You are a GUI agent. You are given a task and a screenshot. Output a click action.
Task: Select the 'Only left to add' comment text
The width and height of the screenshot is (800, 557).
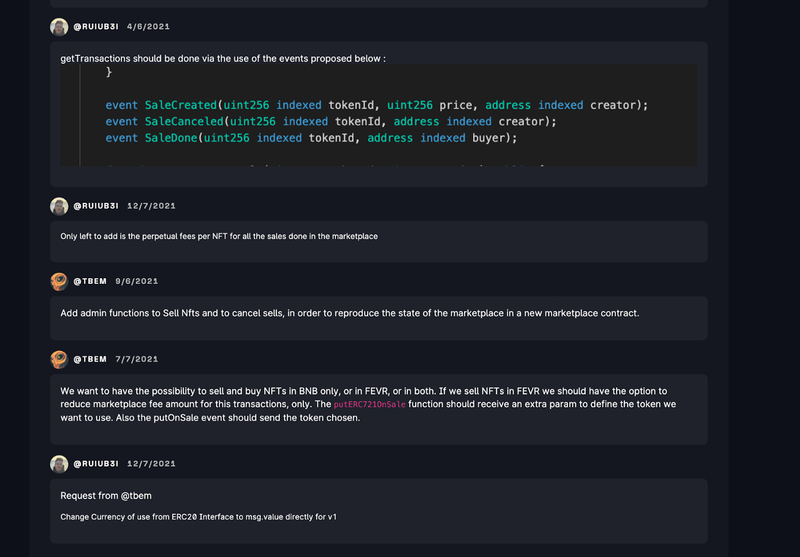click(x=218, y=236)
